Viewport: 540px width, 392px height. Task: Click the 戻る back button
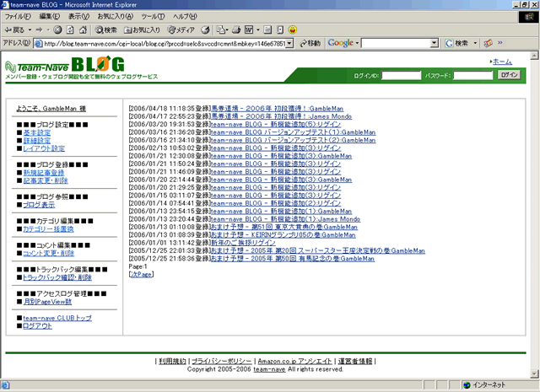[x=17, y=30]
